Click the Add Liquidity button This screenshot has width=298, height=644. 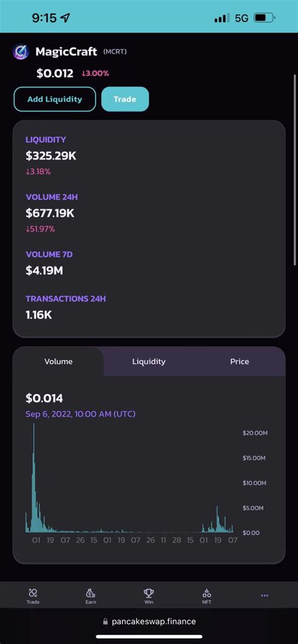pos(55,99)
